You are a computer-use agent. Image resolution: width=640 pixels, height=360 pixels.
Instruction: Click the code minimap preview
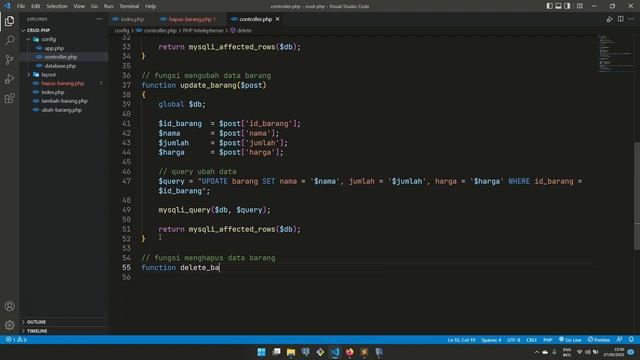[x=616, y=53]
